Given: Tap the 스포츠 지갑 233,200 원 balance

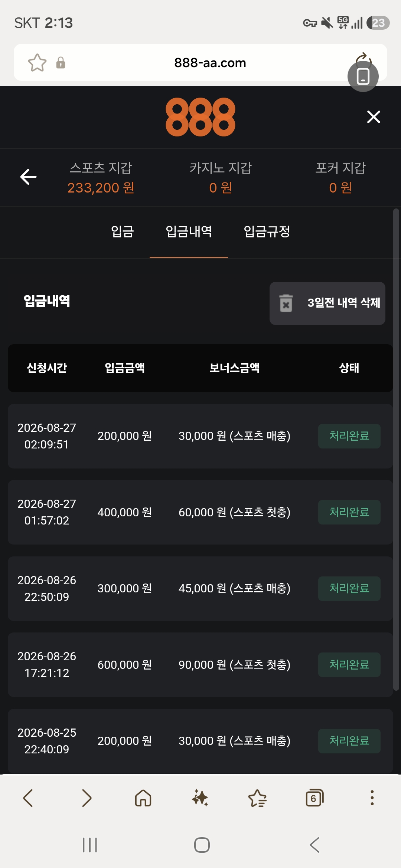Looking at the screenshot, I should [101, 178].
